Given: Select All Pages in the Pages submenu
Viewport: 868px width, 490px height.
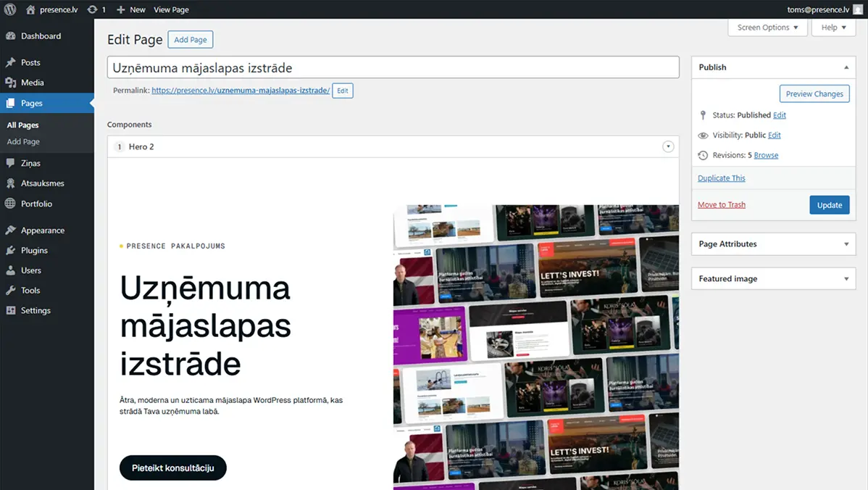Looking at the screenshot, I should [x=23, y=125].
